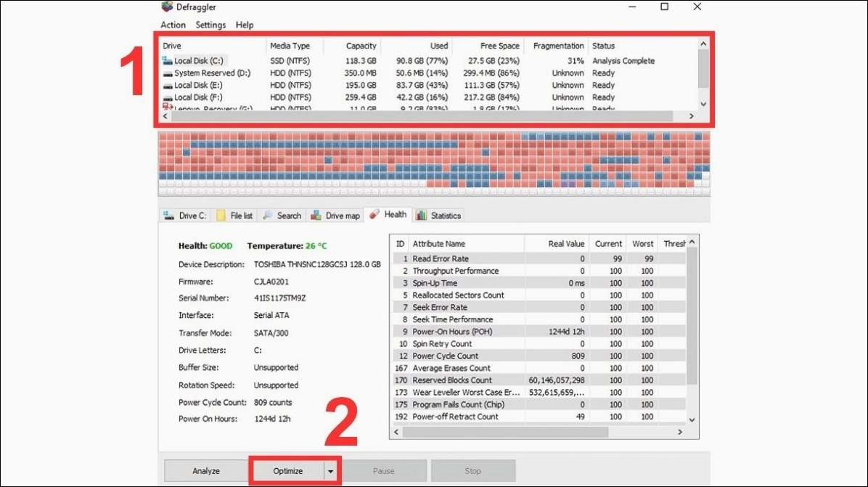Click drive list scroll down arrow

(703, 104)
